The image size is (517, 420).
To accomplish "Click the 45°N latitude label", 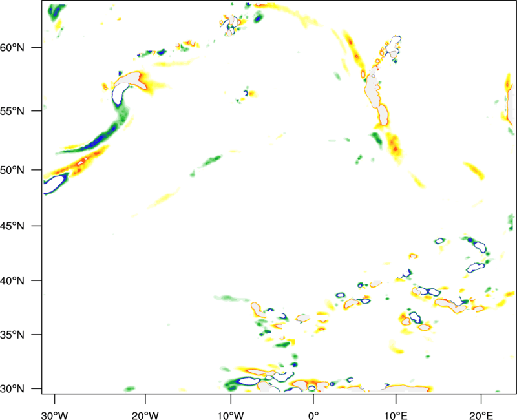I will 12,226.
